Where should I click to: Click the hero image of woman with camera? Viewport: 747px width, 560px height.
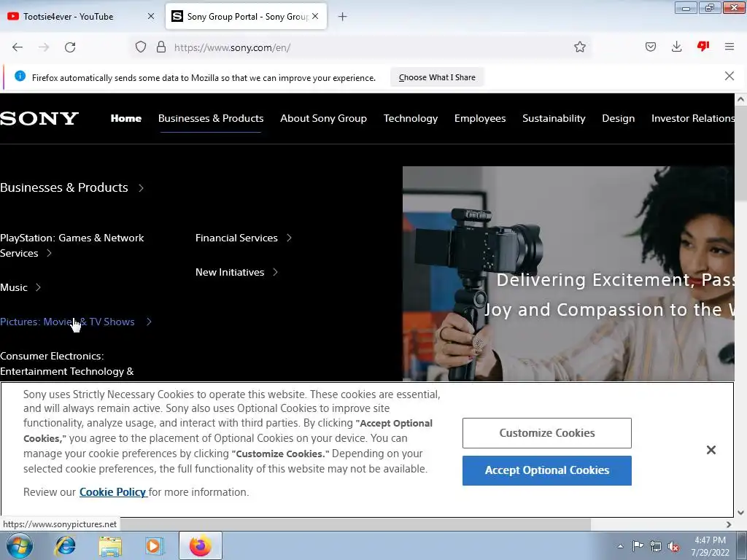click(568, 273)
